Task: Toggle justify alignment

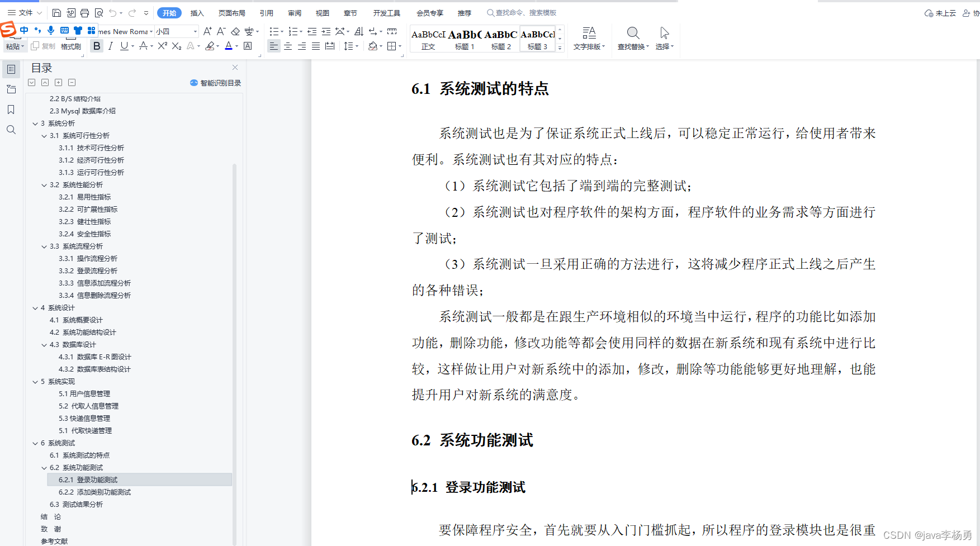Action: point(316,46)
